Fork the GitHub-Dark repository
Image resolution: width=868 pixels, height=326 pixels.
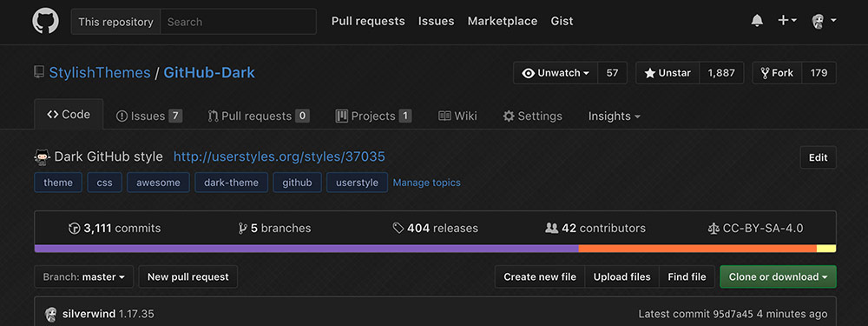[x=777, y=73]
